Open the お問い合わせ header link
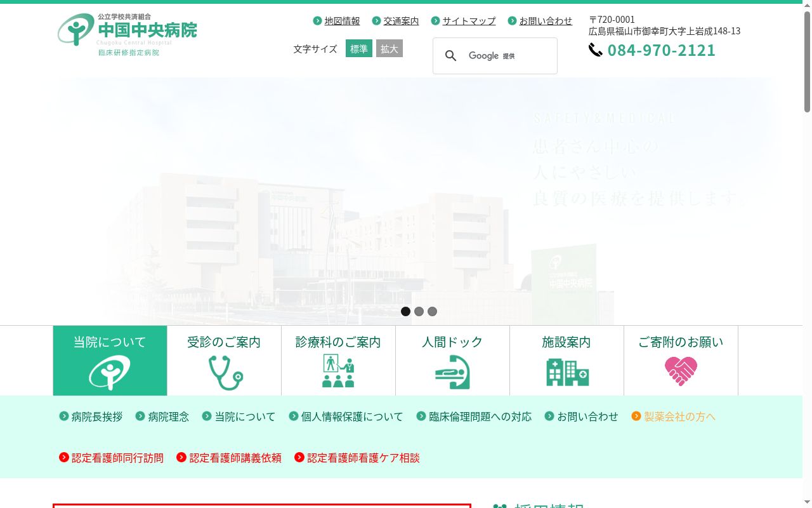The width and height of the screenshot is (812, 508). 546,21
